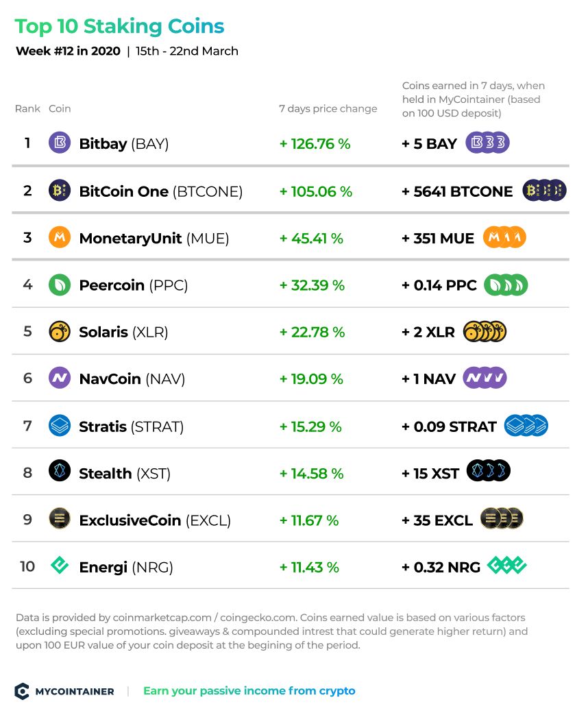Click the purple NavCoin logo icon
The height and width of the screenshot is (724, 588).
tap(60, 378)
